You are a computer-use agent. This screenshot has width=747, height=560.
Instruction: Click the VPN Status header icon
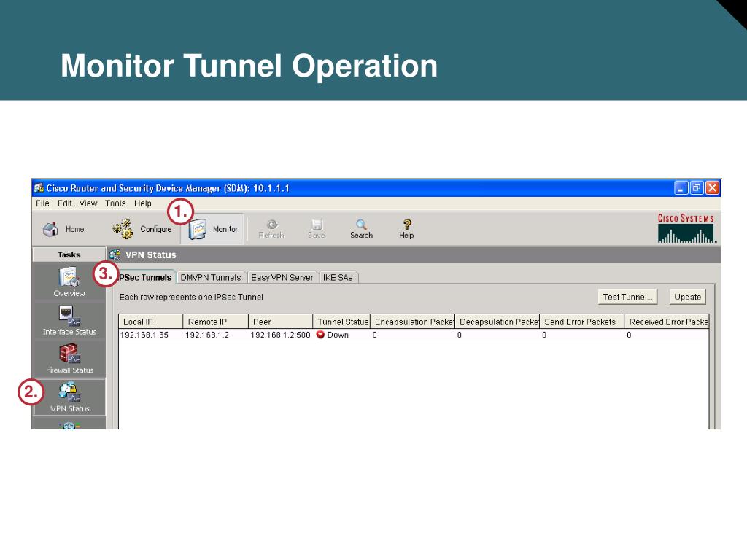pyautogui.click(x=115, y=254)
